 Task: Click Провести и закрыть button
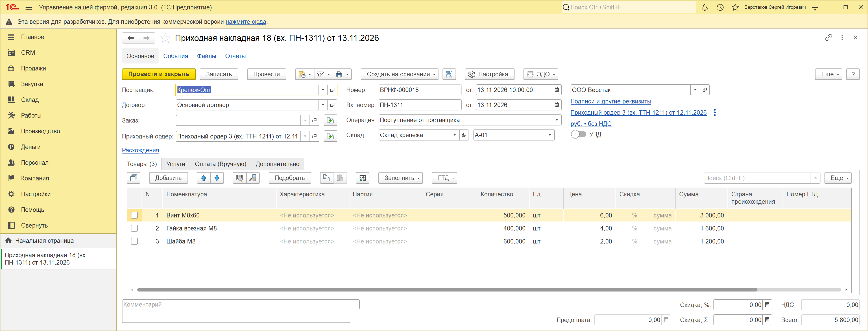coord(159,74)
